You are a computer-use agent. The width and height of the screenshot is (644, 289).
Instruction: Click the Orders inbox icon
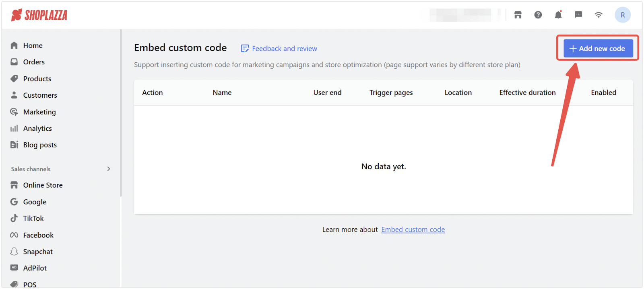(14, 62)
